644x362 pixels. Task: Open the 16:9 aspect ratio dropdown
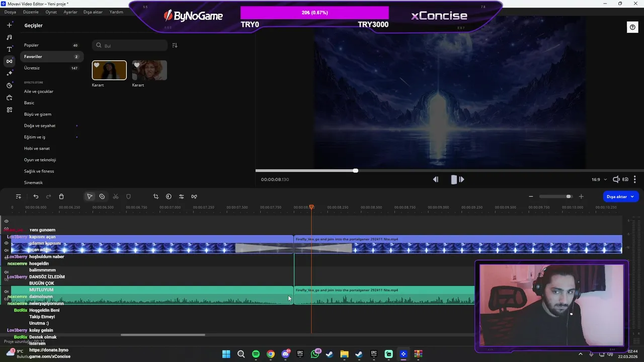[599, 179]
